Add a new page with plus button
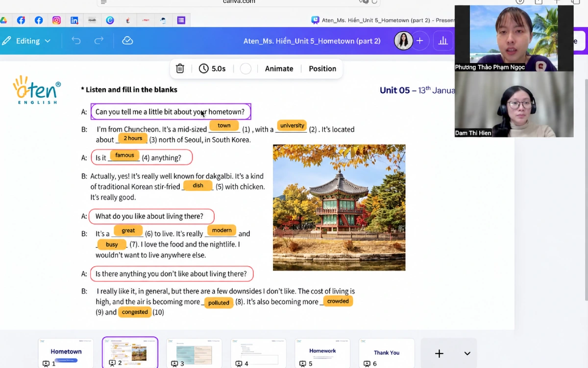This screenshot has height=368, width=588. click(440, 353)
